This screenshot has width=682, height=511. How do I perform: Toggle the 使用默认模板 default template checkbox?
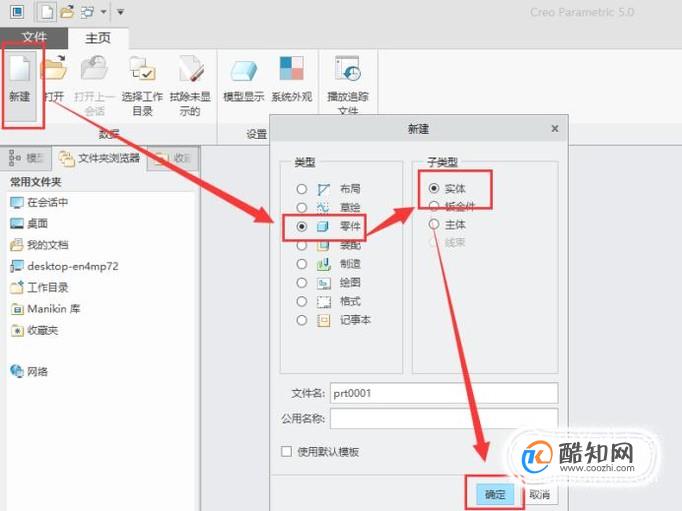(286, 451)
